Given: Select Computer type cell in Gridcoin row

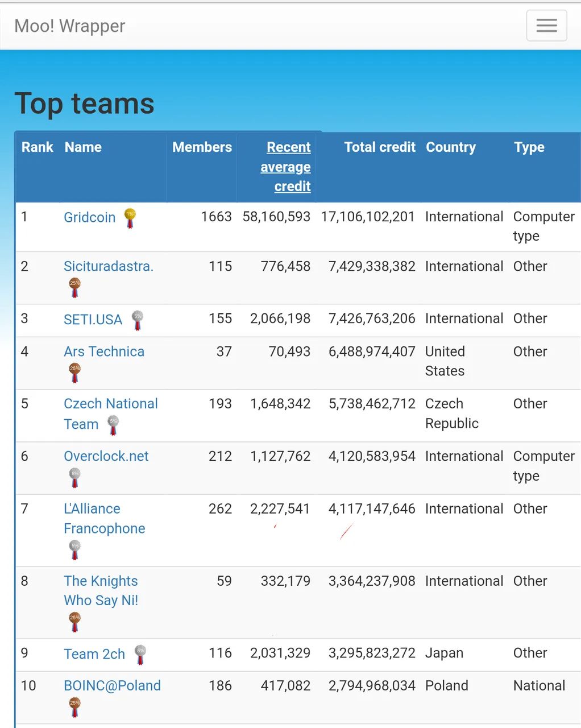Looking at the screenshot, I should [x=544, y=226].
